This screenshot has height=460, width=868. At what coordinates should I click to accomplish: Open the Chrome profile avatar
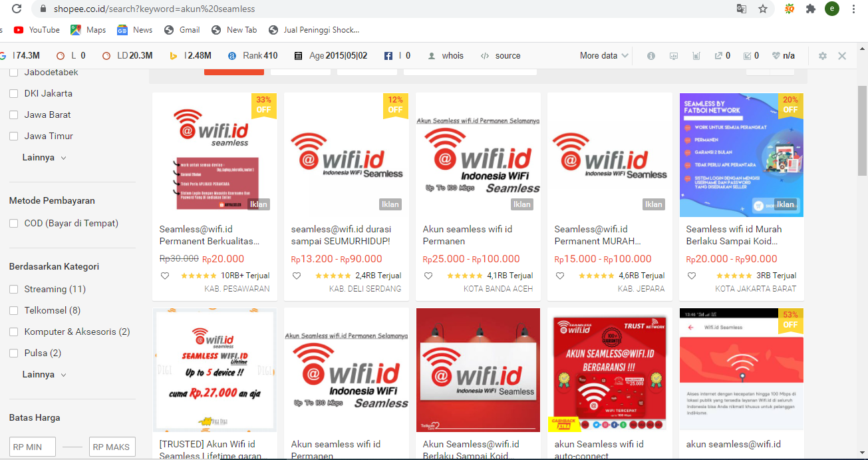[831, 9]
